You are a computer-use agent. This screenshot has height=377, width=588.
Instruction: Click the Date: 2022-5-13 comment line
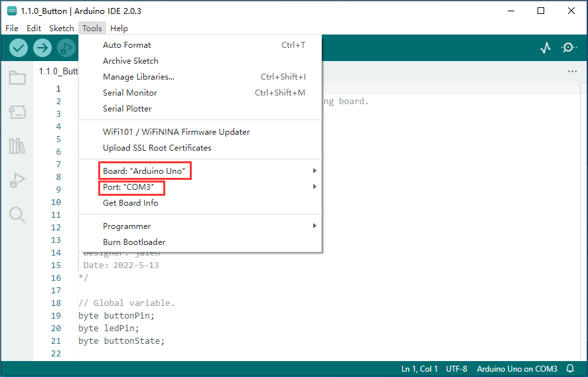pyautogui.click(x=121, y=265)
